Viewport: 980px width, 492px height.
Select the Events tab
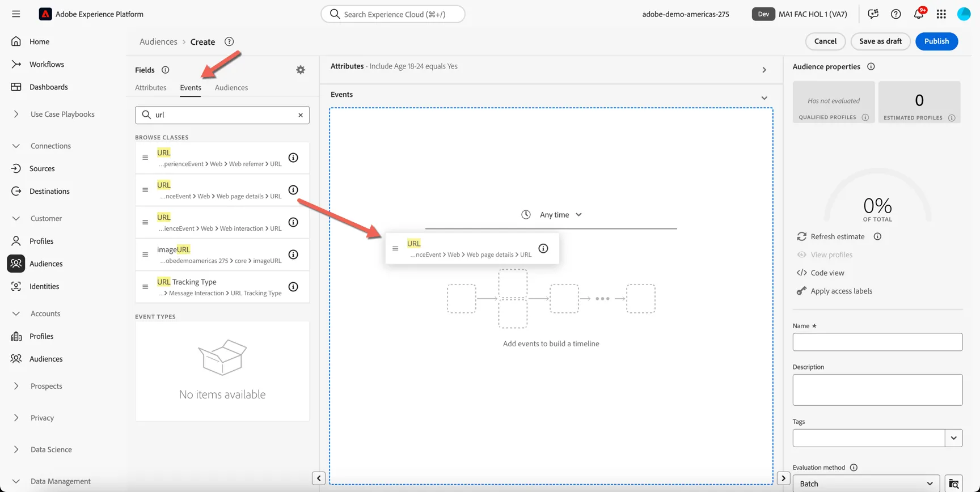point(191,87)
